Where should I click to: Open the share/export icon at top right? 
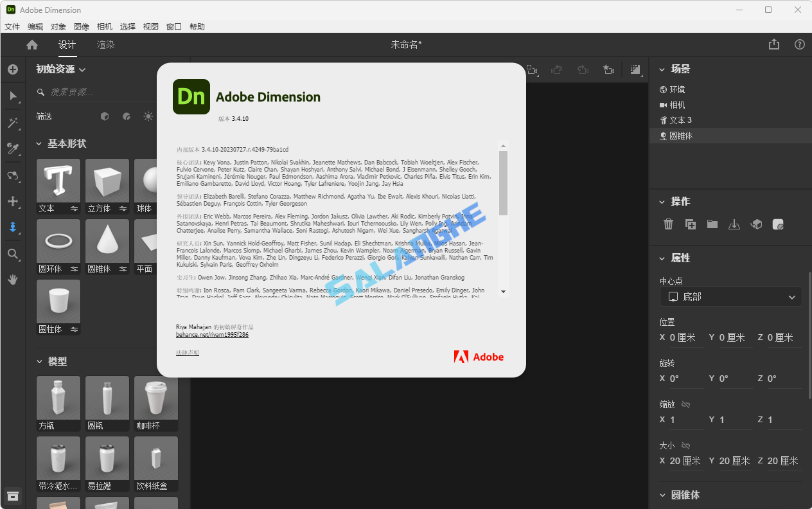coord(774,44)
